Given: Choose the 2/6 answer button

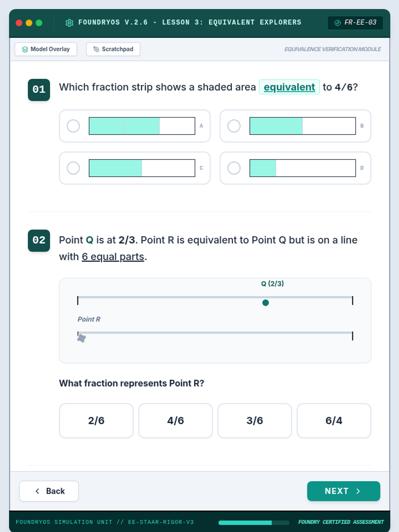Looking at the screenshot, I should tap(96, 421).
